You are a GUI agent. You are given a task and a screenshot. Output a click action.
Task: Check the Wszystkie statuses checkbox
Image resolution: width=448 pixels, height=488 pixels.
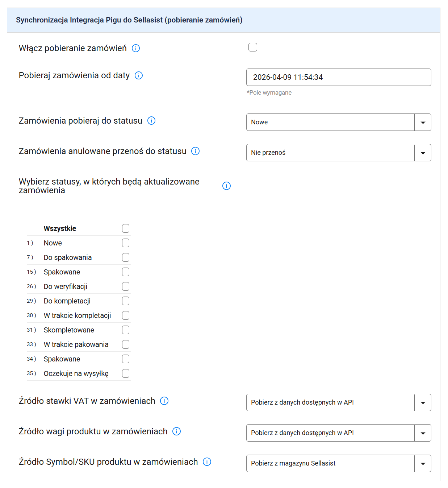click(x=126, y=228)
